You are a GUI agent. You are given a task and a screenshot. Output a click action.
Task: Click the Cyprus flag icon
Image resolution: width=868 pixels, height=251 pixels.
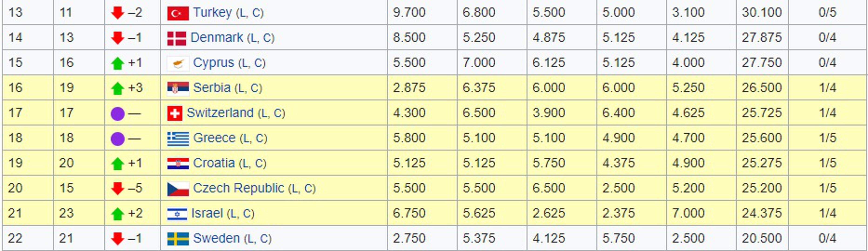point(177,63)
